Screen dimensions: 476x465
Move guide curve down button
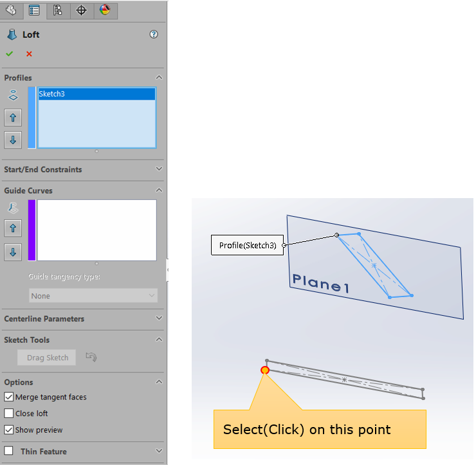click(13, 252)
